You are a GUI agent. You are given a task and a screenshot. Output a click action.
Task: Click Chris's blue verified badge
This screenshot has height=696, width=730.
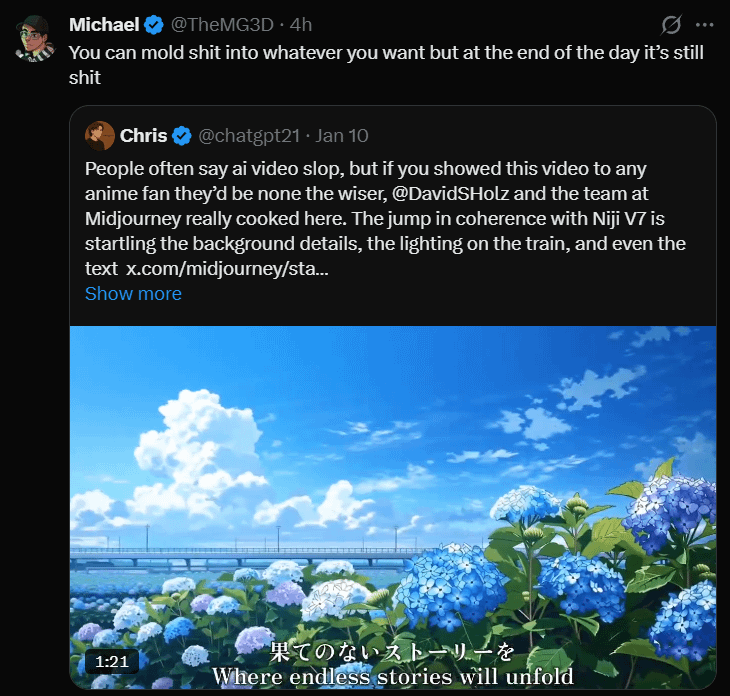pyautogui.click(x=182, y=135)
